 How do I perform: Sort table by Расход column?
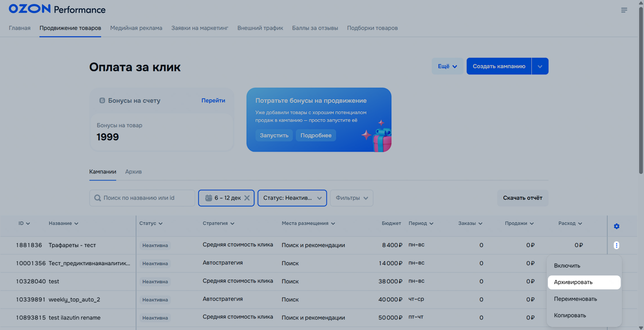pyautogui.click(x=570, y=223)
